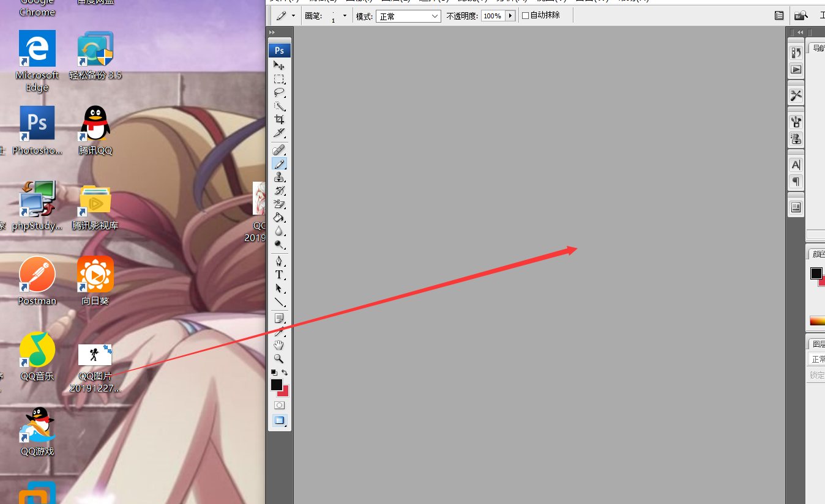Open Microsoft Edge desktop shortcut
Screen dimensions: 825x504
coord(37,61)
